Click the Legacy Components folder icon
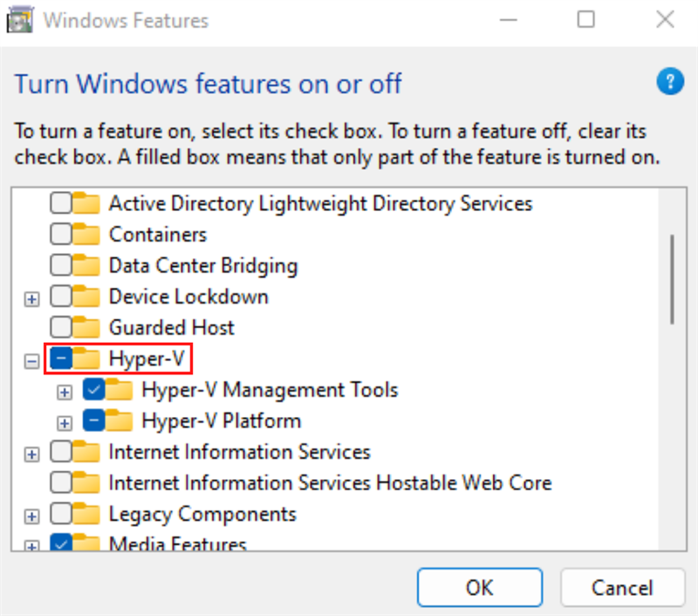 click(x=86, y=514)
